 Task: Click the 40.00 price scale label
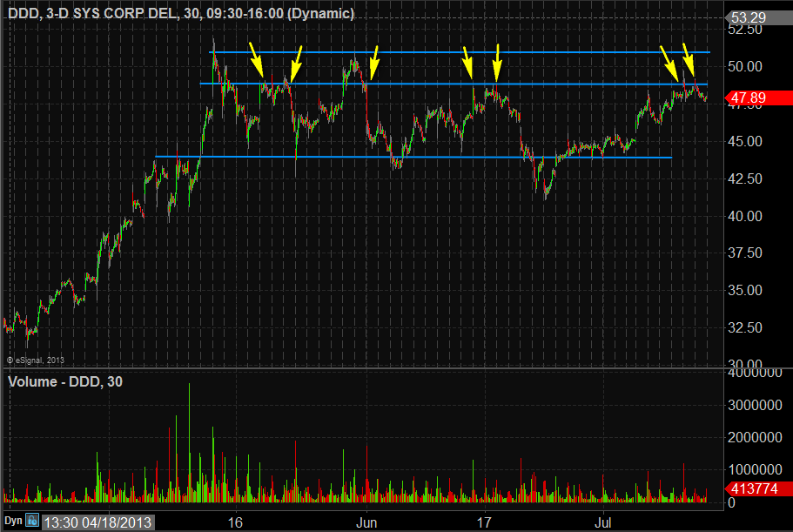(x=744, y=216)
